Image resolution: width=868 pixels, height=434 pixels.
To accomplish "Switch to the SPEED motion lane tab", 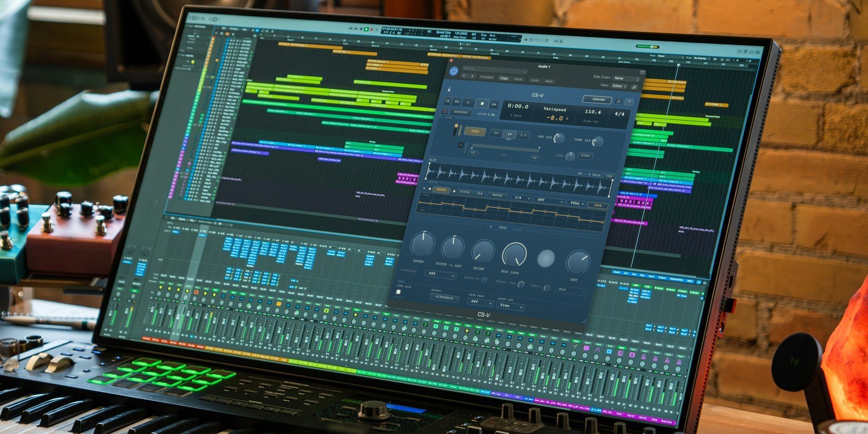I will tap(441, 190).
